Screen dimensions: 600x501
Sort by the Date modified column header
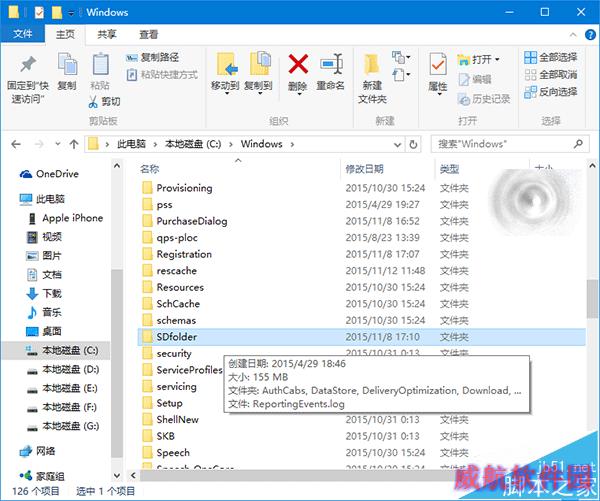coord(364,169)
